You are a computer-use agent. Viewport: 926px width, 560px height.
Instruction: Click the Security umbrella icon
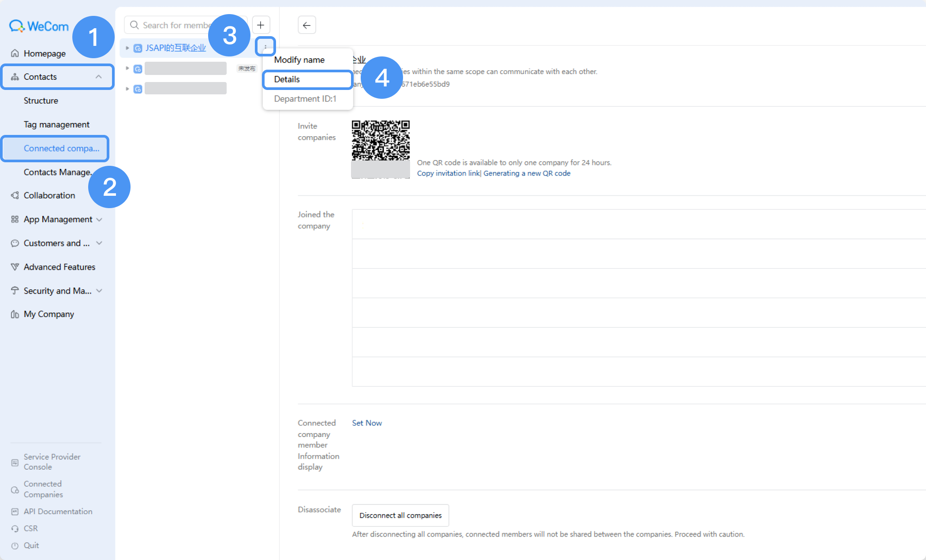15,291
